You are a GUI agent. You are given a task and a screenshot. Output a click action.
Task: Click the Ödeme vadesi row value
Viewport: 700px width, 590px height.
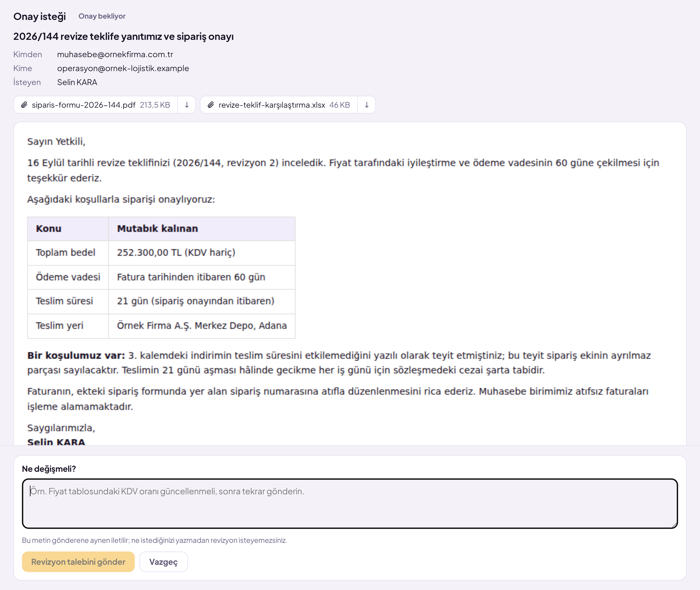pos(202,277)
